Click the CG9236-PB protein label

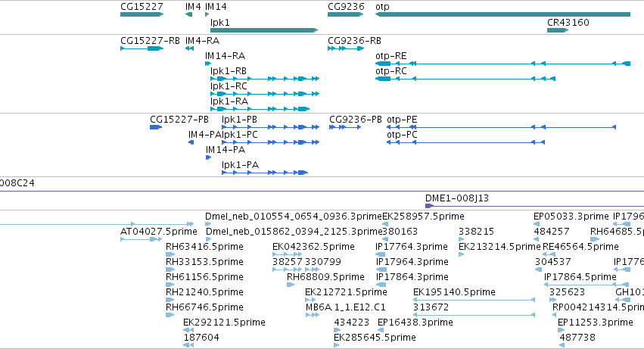coord(356,120)
